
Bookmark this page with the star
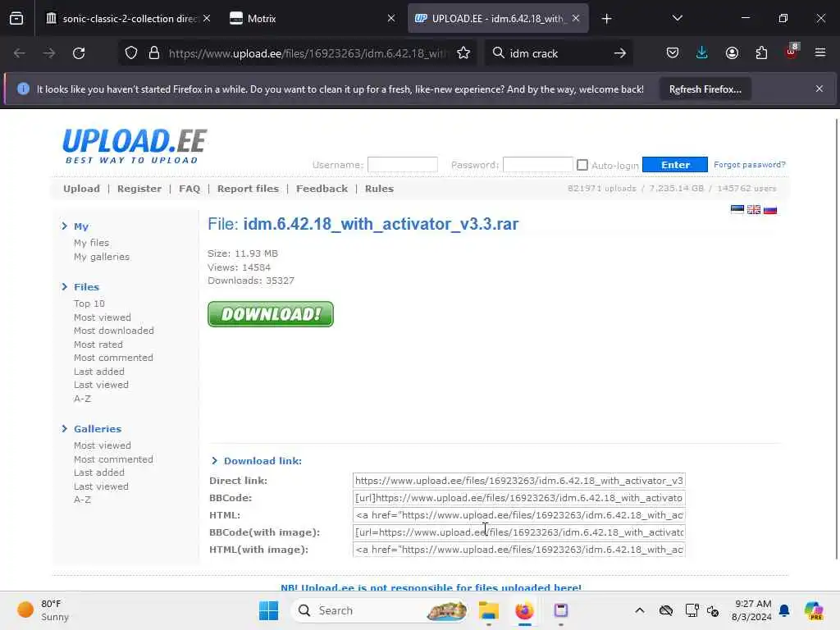tap(463, 53)
